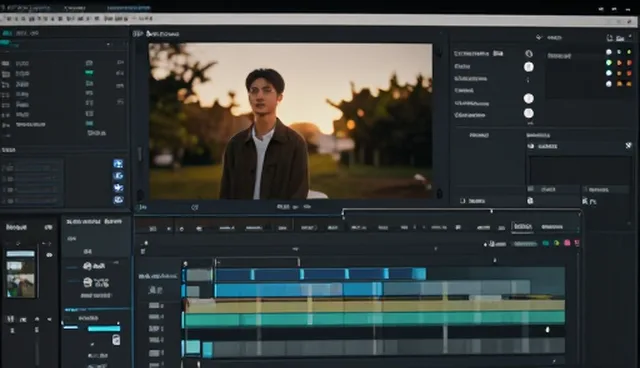Select the long yellow clip in the timeline
This screenshot has width=640, height=368.
375,306
